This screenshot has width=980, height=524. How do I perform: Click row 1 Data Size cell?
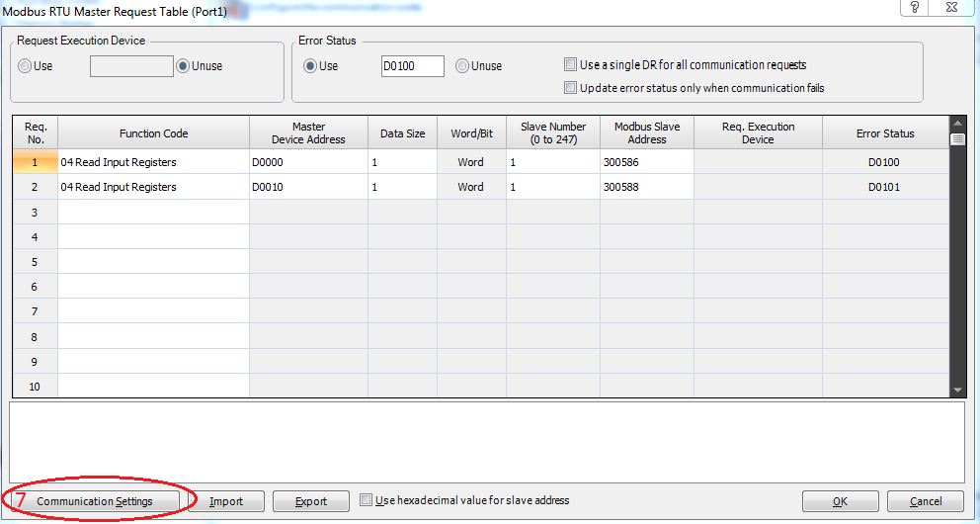click(402, 162)
